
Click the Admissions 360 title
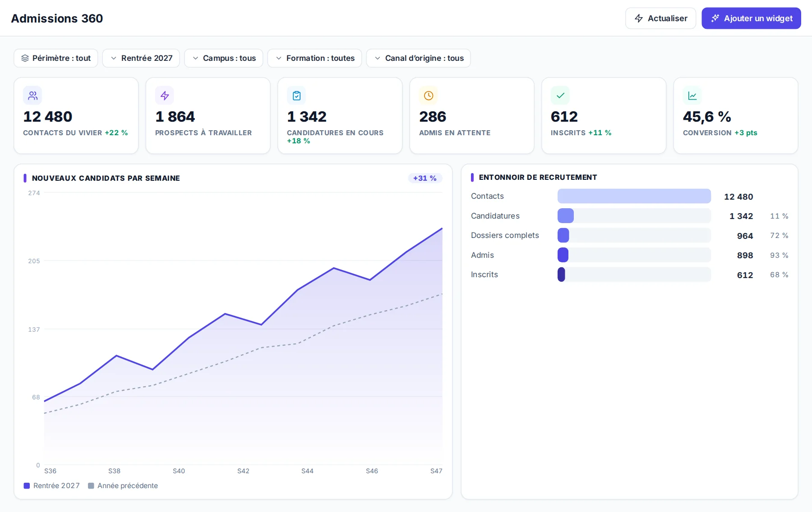57,18
